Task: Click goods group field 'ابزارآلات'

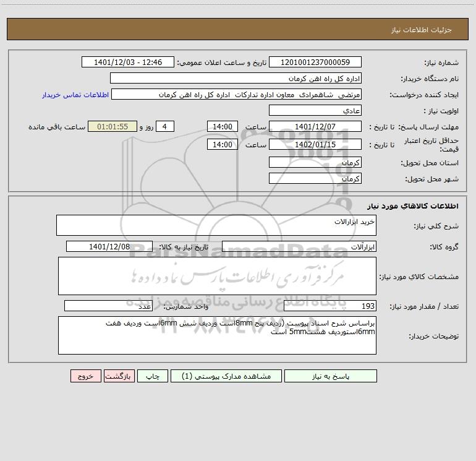Action: (x=299, y=247)
